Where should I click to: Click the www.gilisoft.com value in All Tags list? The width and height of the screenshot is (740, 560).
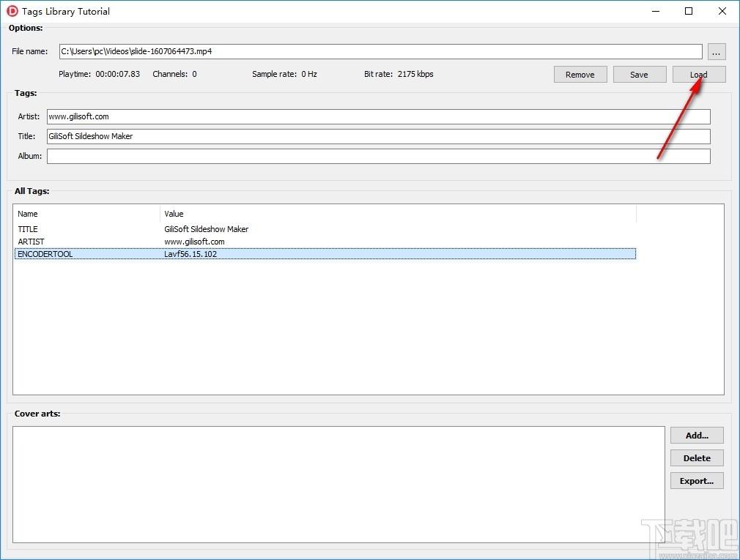click(194, 242)
